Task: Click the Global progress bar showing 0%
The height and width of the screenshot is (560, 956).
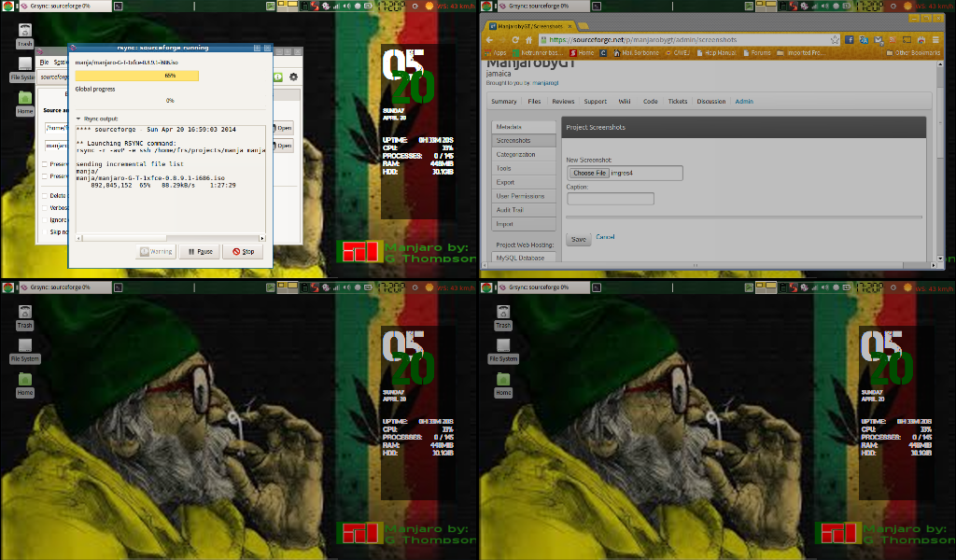Action: 170,101
